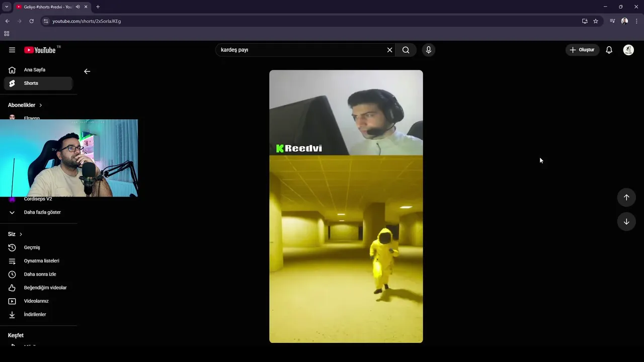Open the tab search dropdown arrow
The width and height of the screenshot is (644, 362).
[x=7, y=7]
